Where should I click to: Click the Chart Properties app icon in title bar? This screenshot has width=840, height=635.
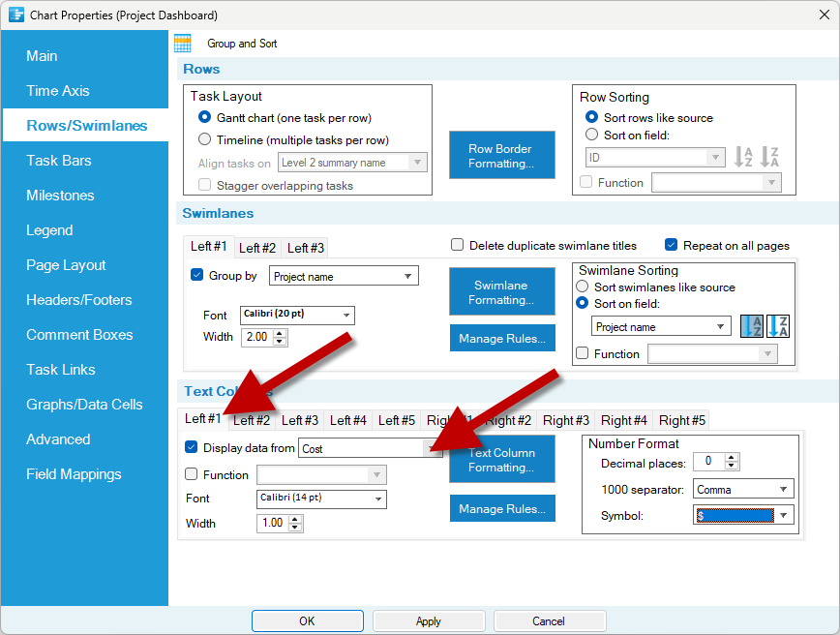point(16,15)
